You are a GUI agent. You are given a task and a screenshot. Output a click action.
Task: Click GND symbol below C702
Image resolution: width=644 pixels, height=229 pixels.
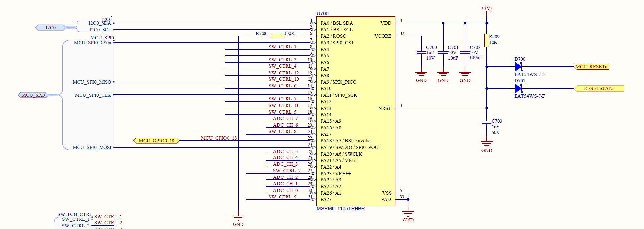(465, 77)
